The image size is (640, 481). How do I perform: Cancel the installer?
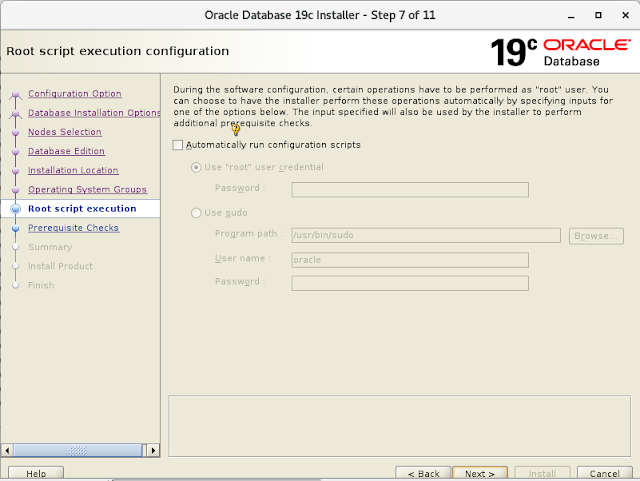coord(604,474)
